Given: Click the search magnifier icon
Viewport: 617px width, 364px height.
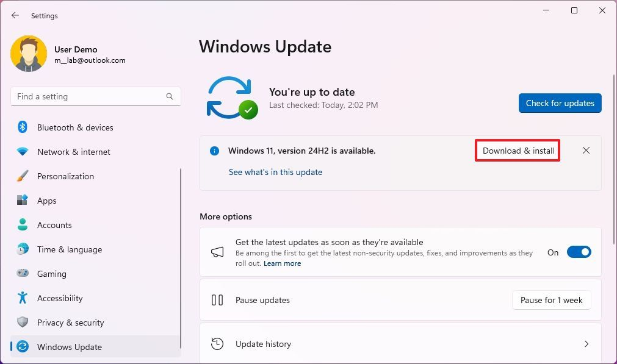Looking at the screenshot, I should tap(170, 96).
